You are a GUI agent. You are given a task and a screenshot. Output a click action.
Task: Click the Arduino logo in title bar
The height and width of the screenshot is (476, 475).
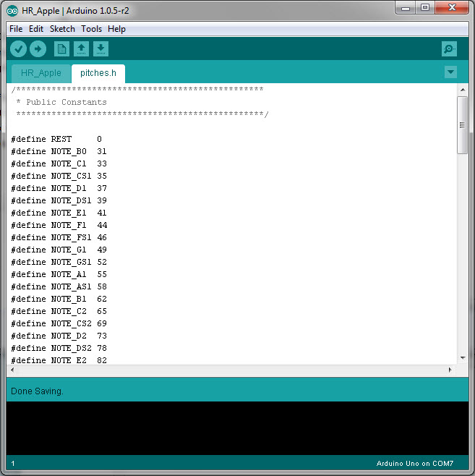point(12,11)
